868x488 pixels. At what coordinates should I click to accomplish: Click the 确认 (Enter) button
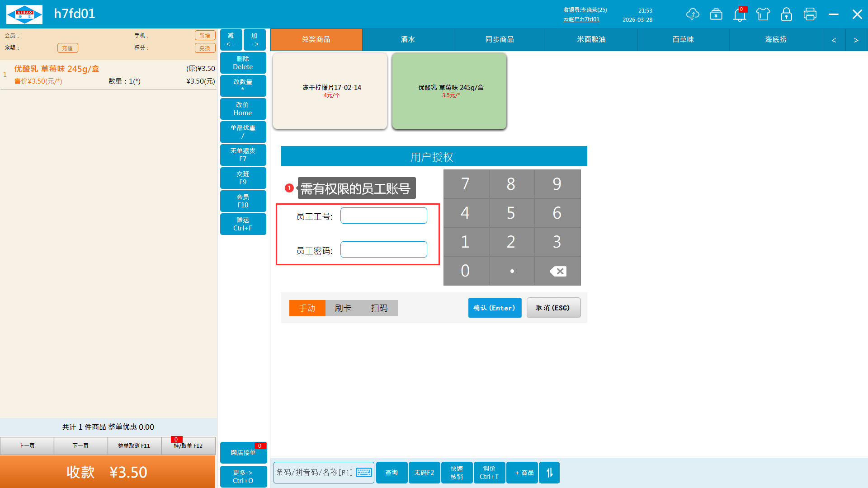pyautogui.click(x=495, y=308)
